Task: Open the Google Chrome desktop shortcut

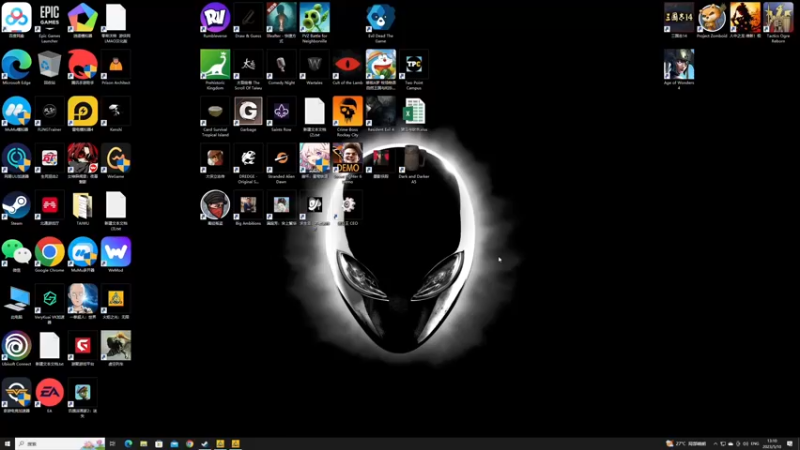Action: (49, 256)
